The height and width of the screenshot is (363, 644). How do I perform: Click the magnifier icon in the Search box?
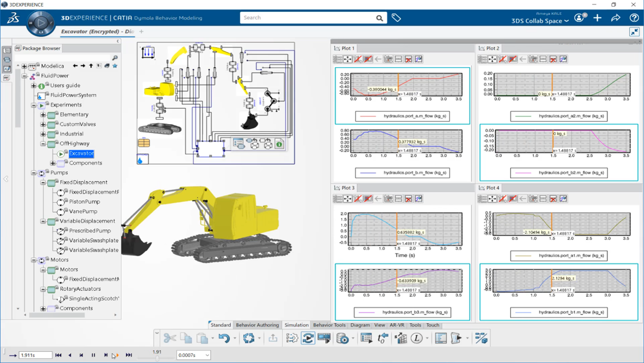point(379,18)
